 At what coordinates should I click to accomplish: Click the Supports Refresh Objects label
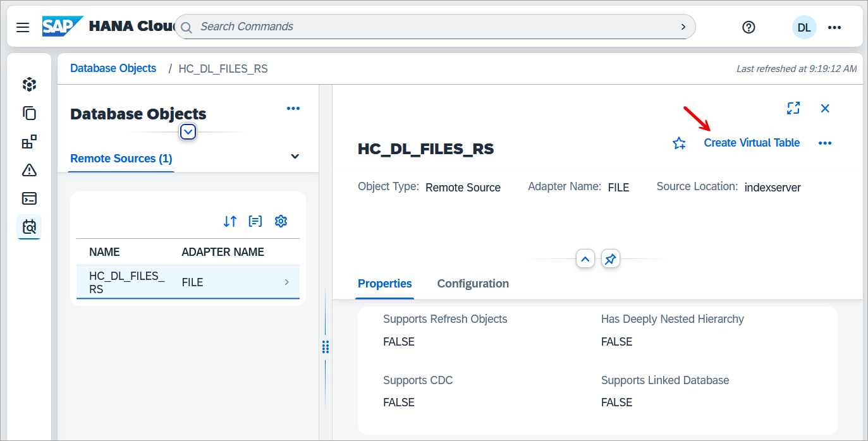[445, 319]
